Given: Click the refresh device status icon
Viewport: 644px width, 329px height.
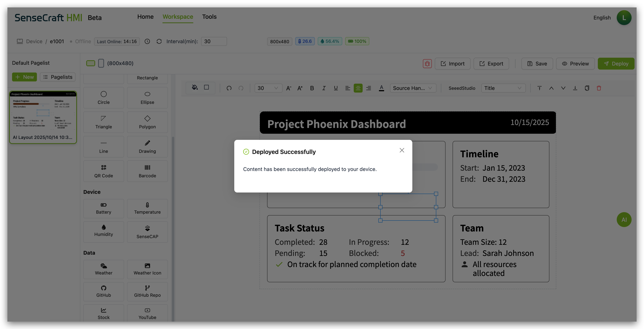Looking at the screenshot, I should click(159, 42).
